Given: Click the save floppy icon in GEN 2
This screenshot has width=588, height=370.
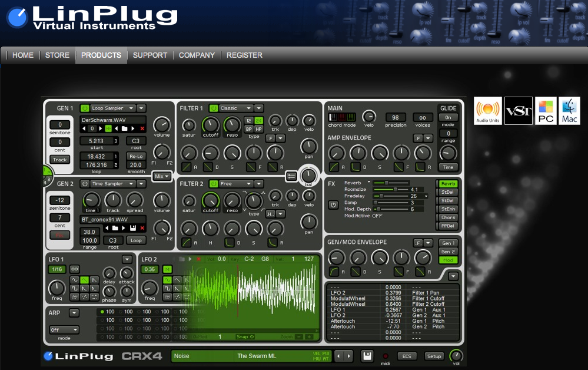Looking at the screenshot, I should pos(134,227).
